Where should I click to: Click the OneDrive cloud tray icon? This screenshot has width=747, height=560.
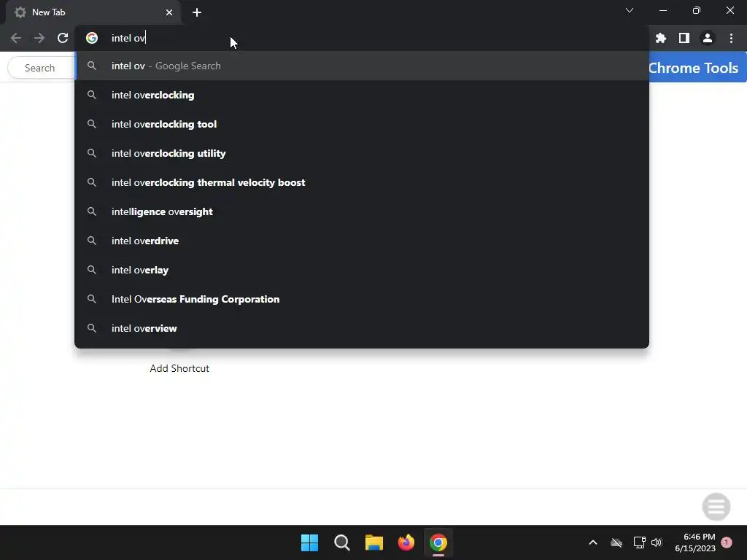(616, 542)
